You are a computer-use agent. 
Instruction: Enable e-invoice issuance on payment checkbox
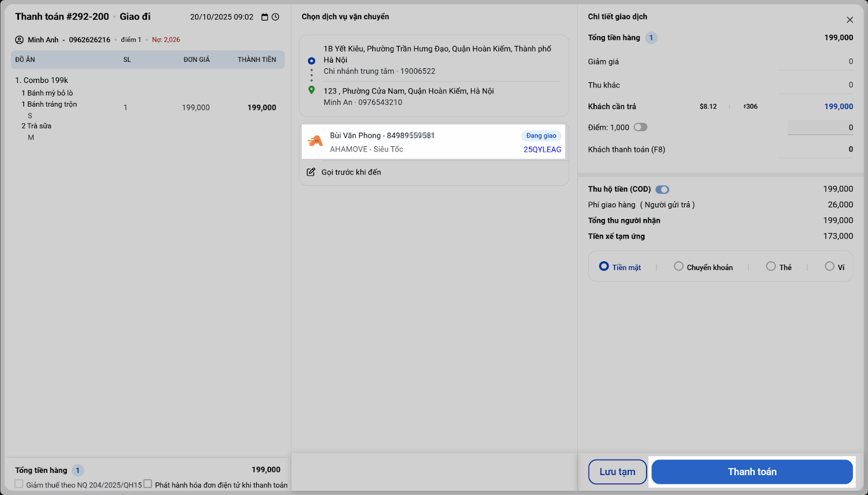point(148,484)
